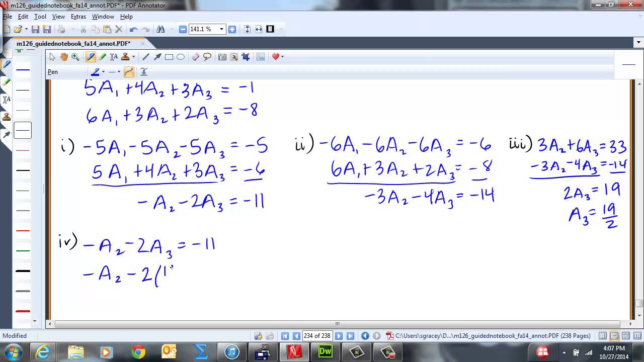The width and height of the screenshot is (644, 362).
Task: Fit page width in window
Action: click(259, 29)
